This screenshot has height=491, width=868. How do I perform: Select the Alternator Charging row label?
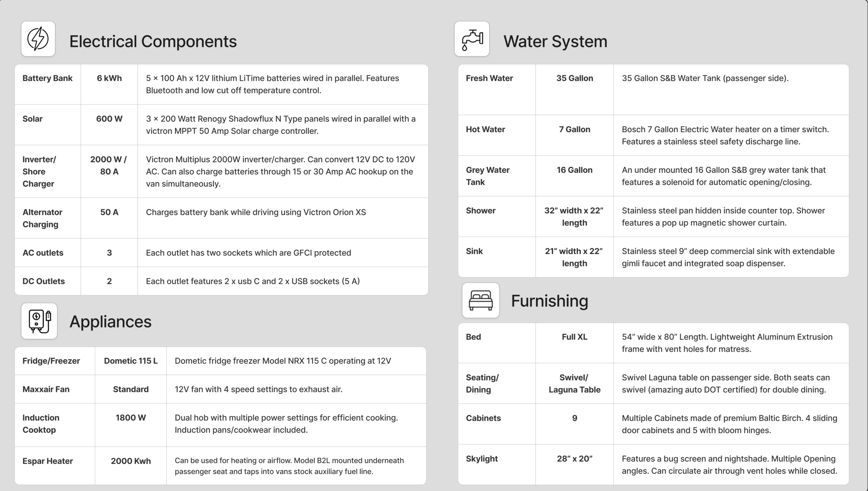click(42, 218)
